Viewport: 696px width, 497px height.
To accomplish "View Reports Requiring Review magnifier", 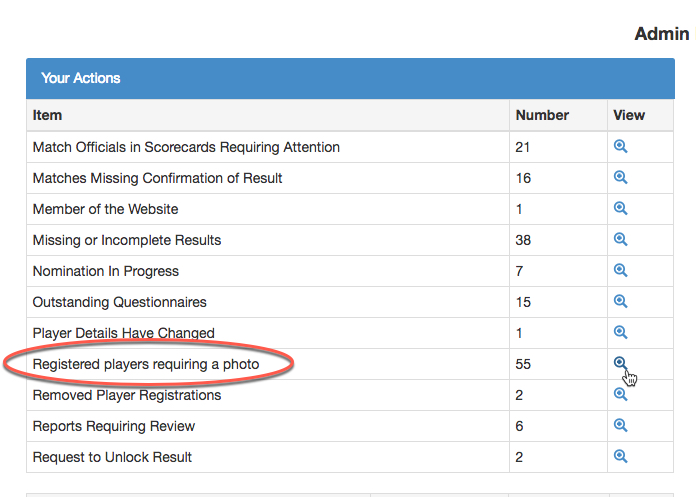I will tap(620, 425).
